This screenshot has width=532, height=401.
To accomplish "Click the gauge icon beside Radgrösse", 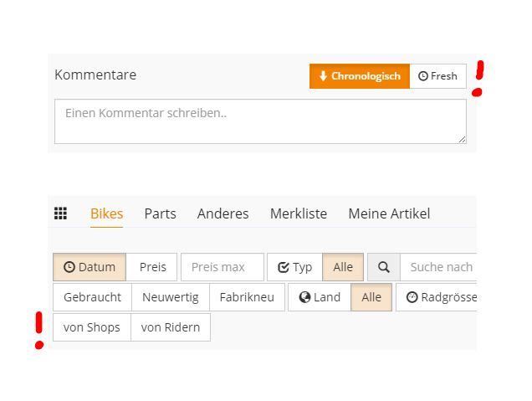I will click(x=412, y=297).
